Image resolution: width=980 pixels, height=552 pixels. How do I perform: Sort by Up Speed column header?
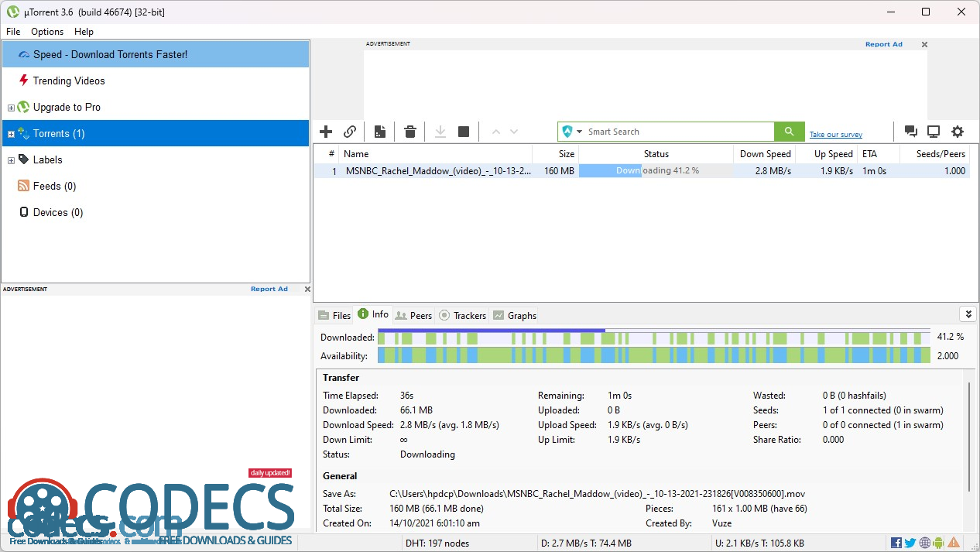tap(826, 154)
